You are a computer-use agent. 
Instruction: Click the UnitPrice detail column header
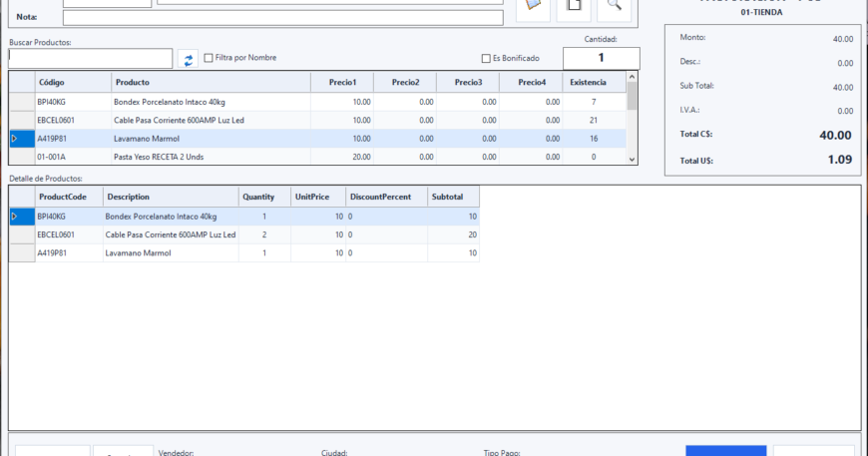[x=318, y=197]
